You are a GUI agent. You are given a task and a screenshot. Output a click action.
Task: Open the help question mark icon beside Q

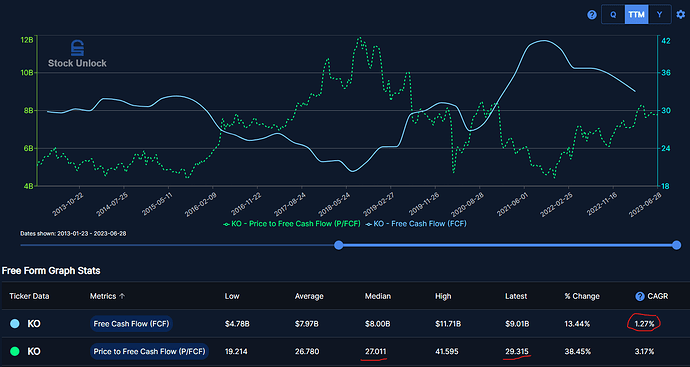(x=592, y=15)
